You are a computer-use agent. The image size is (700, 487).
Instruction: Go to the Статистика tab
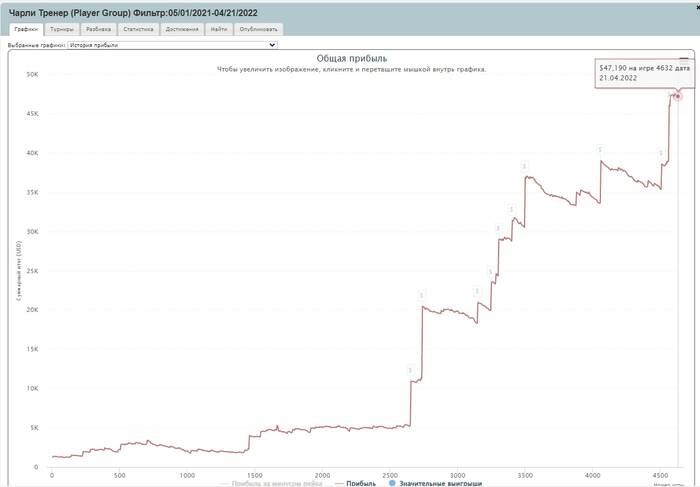point(138,29)
